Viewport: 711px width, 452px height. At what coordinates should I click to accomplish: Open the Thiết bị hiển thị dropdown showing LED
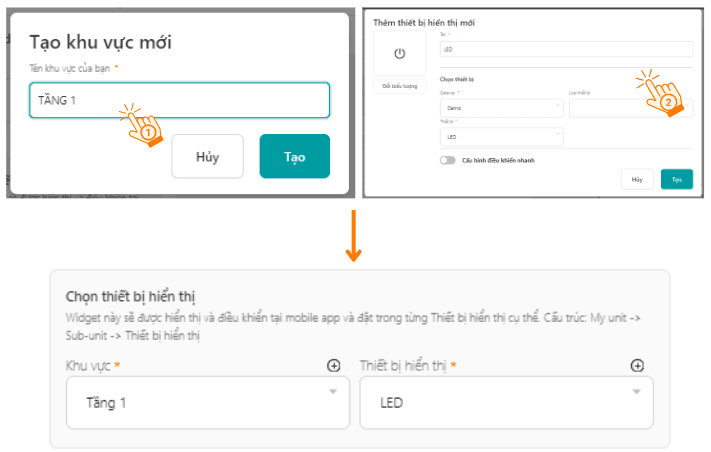click(x=506, y=402)
